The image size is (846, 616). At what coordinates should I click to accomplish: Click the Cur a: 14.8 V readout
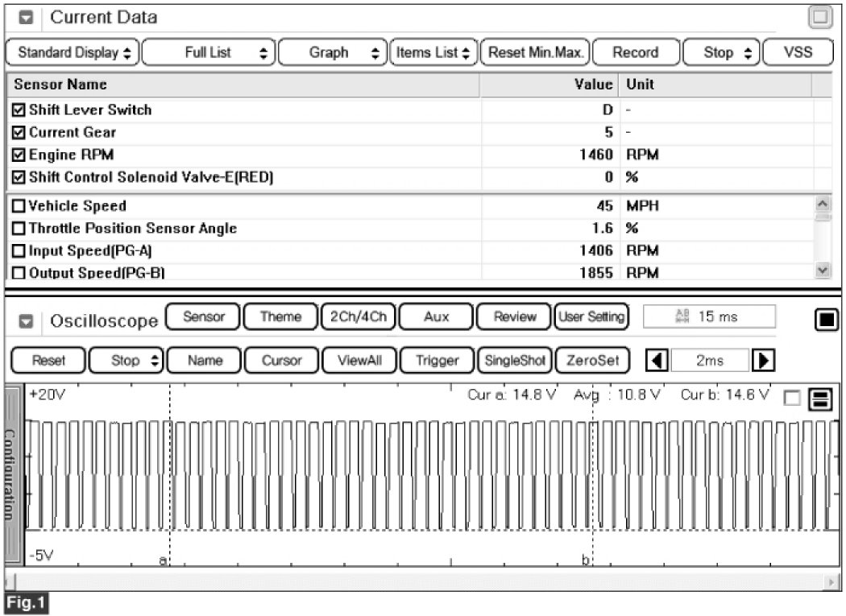click(x=512, y=395)
